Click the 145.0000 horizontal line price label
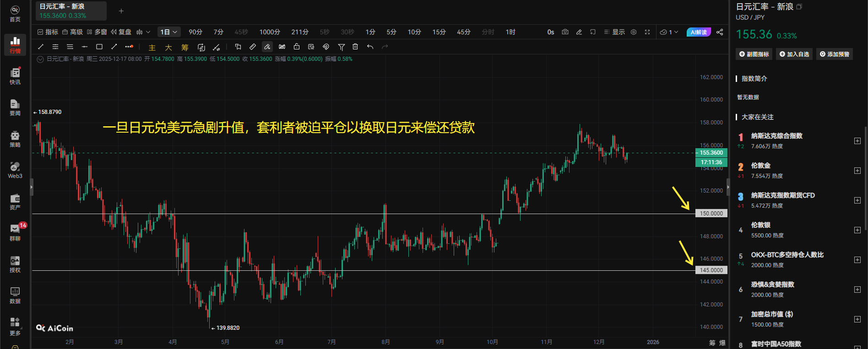Image resolution: width=868 pixels, height=349 pixels. click(x=711, y=270)
